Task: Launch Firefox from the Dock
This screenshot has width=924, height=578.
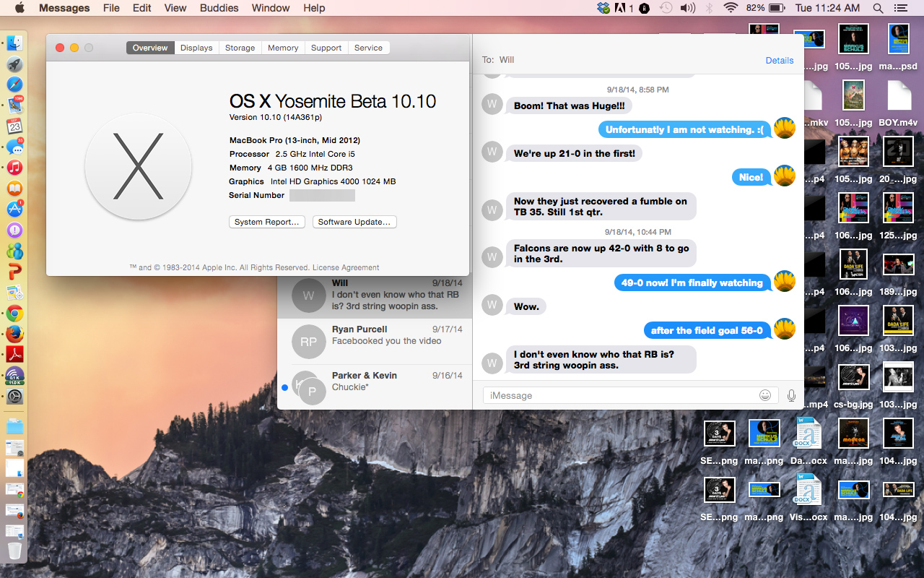Action: [14, 334]
